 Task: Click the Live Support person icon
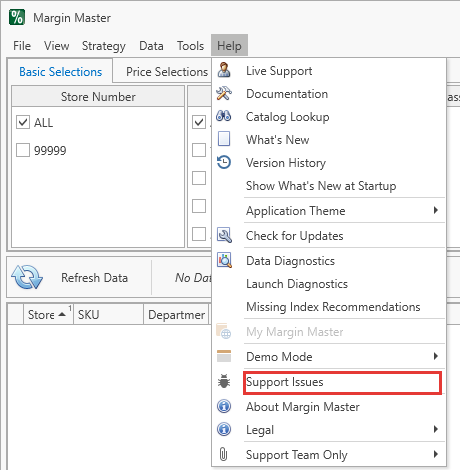[x=224, y=70]
